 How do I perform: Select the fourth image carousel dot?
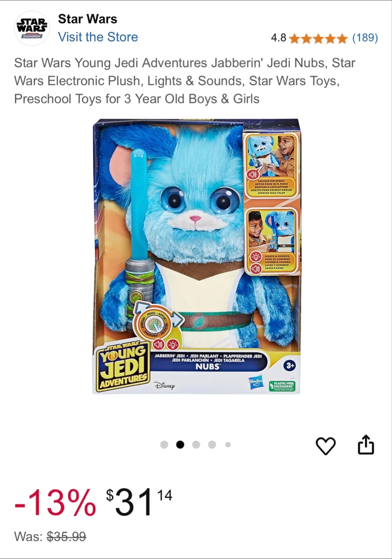[212, 444]
